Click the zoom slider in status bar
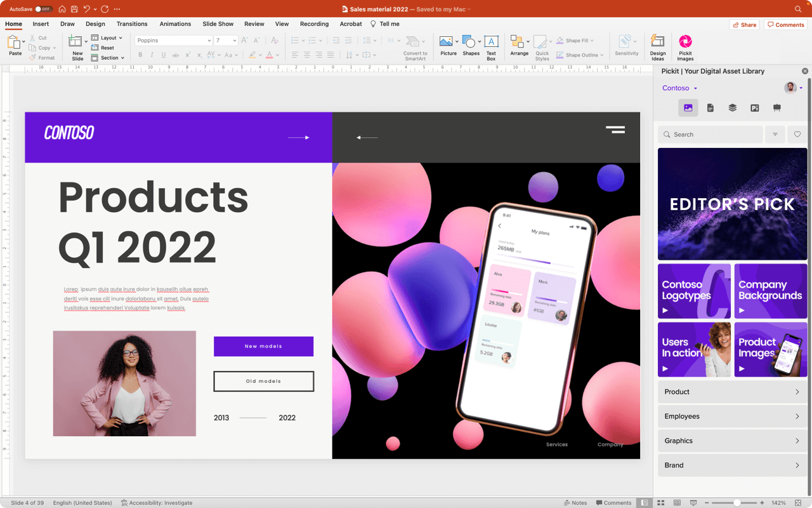 click(734, 503)
